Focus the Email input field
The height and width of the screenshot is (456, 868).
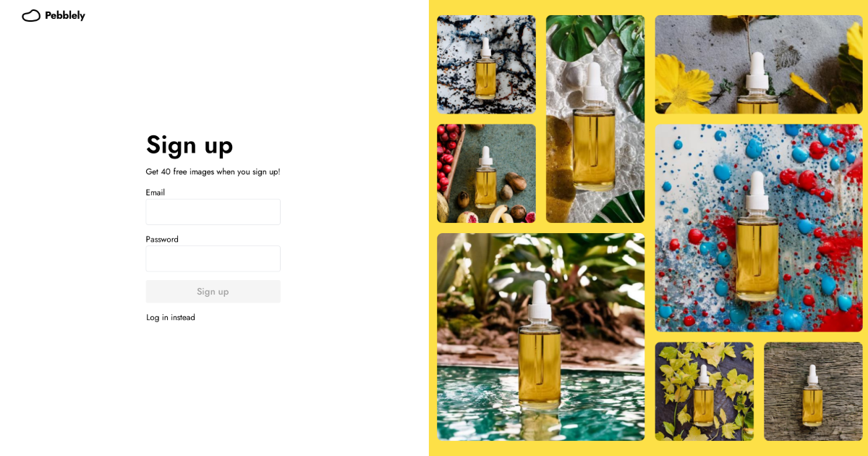coord(213,212)
